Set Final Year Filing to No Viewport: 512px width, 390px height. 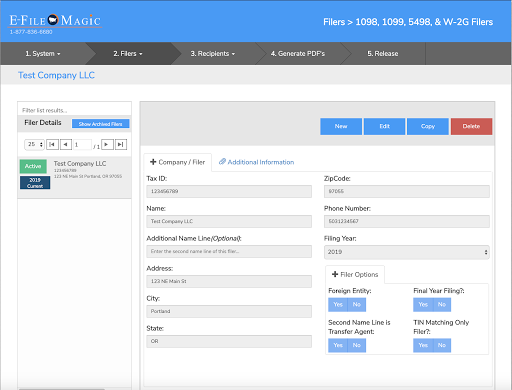pyautogui.click(x=442, y=304)
